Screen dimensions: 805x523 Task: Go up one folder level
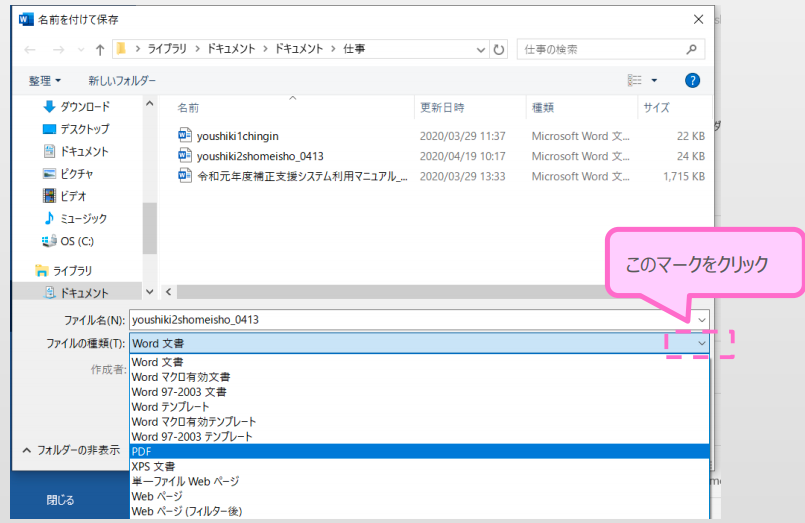click(100, 49)
